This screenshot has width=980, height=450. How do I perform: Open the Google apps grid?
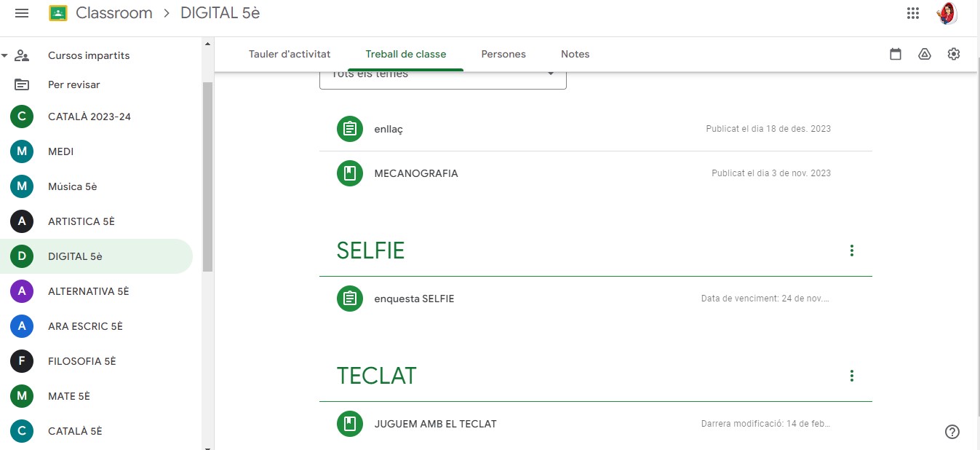(x=913, y=13)
